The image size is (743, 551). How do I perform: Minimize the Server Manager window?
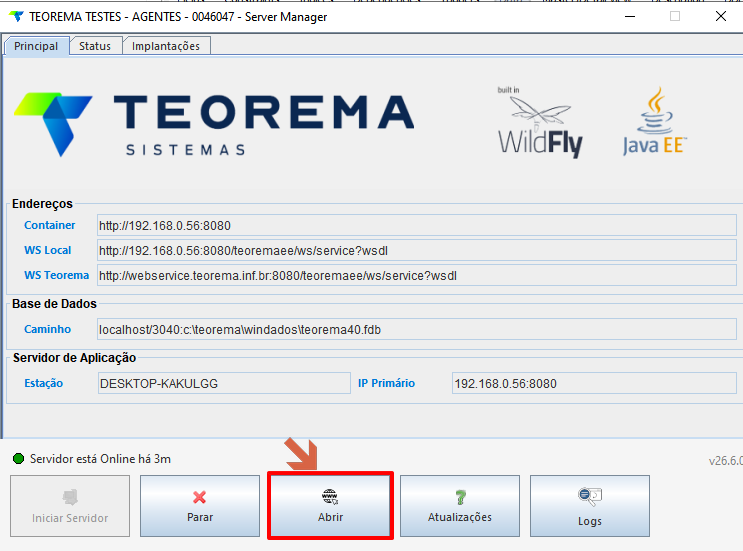tap(630, 17)
